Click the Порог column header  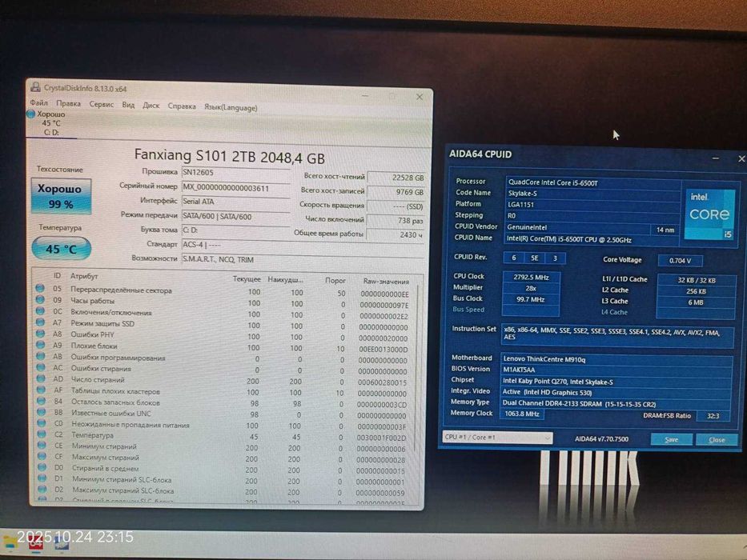pyautogui.click(x=335, y=281)
